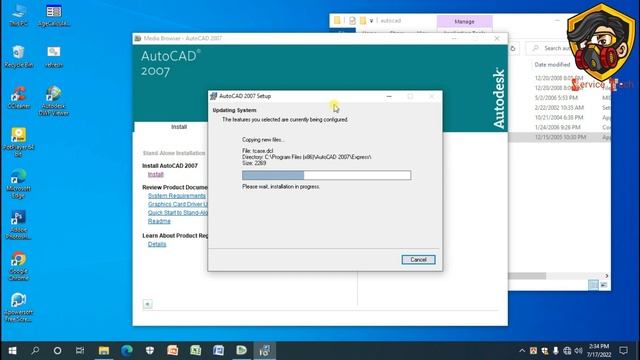Click the Media Browser window title icon
This screenshot has height=360, width=640.
point(138,38)
